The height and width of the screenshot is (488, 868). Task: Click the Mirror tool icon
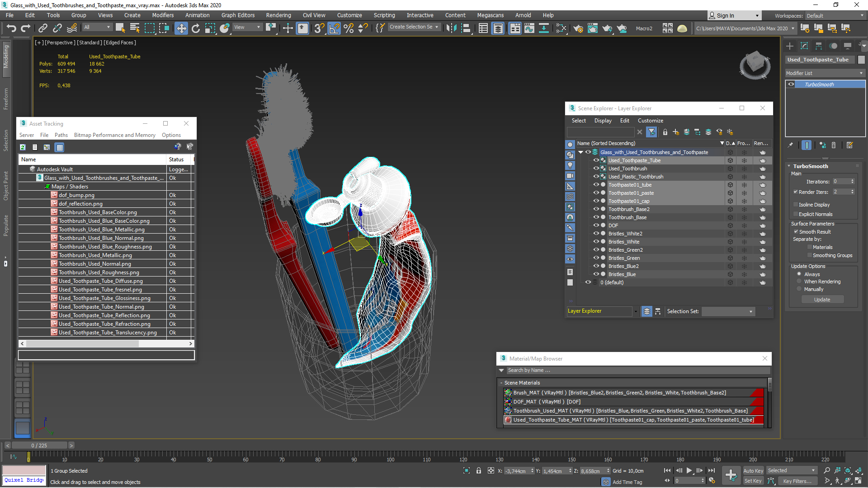(x=451, y=28)
